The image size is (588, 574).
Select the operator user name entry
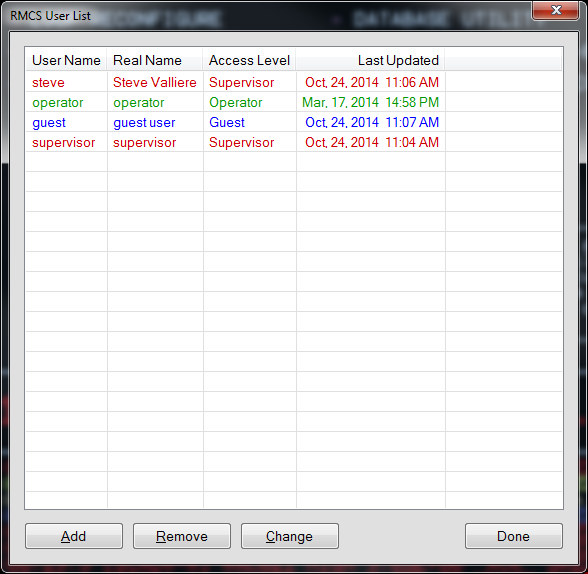point(58,102)
